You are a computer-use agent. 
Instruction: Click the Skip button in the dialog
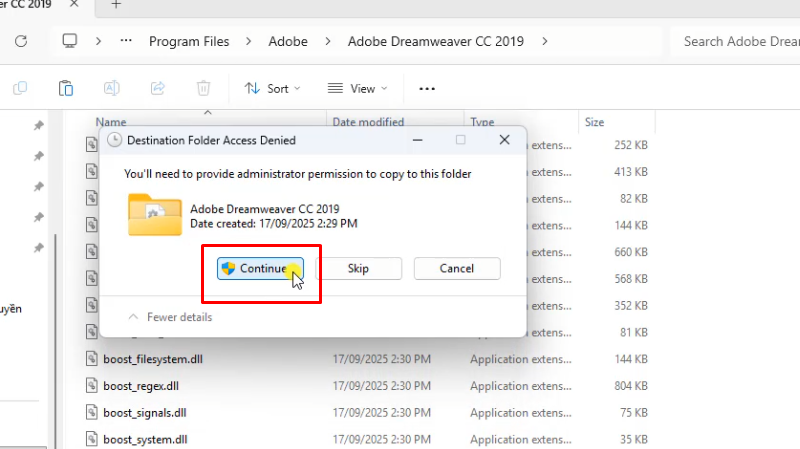[358, 268]
